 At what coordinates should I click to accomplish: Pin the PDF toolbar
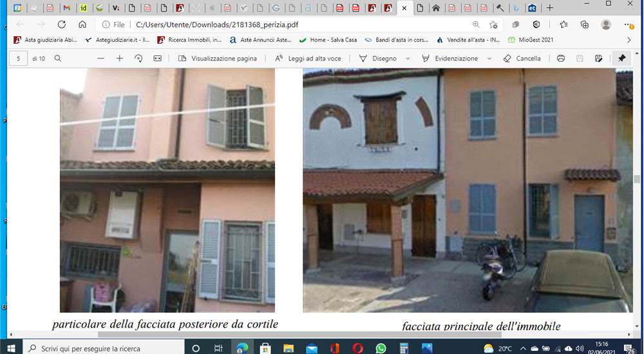[x=622, y=59]
